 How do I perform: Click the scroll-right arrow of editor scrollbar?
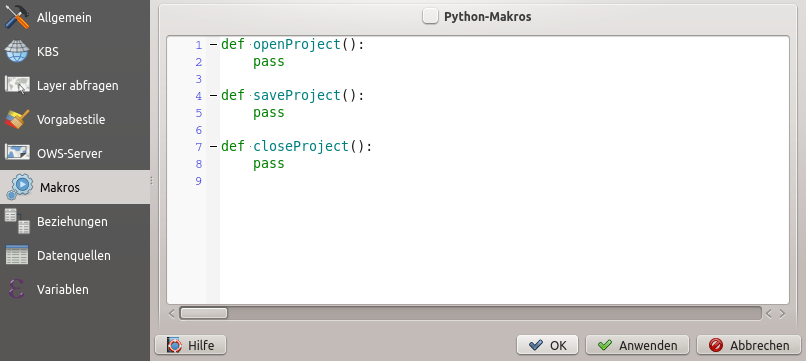click(782, 313)
